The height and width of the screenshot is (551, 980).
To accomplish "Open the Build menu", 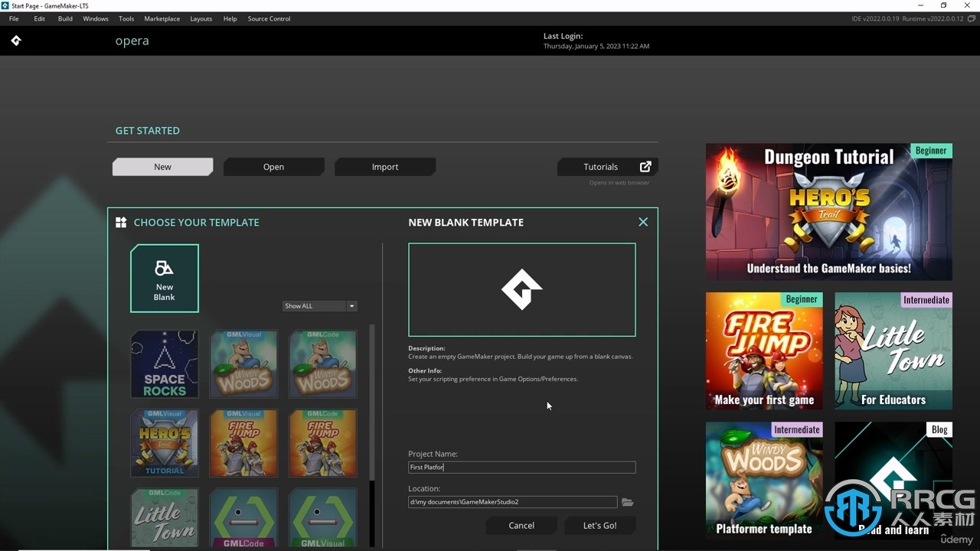I will (65, 18).
